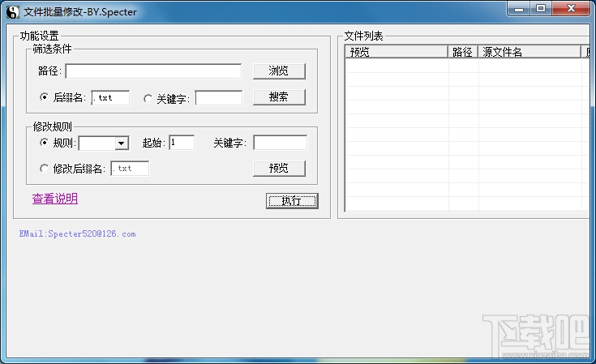Select the 后缀名 filter radio button
This screenshot has width=596, height=364.
tap(44, 97)
